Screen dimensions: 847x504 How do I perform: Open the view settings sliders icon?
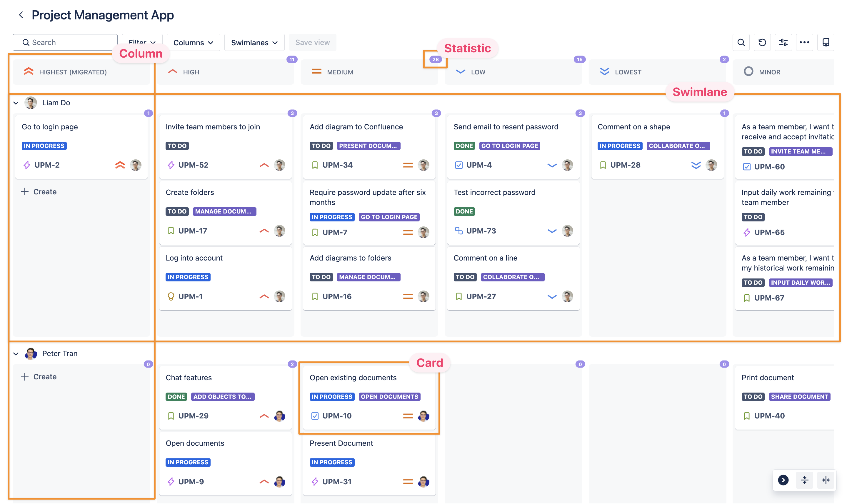click(x=783, y=42)
